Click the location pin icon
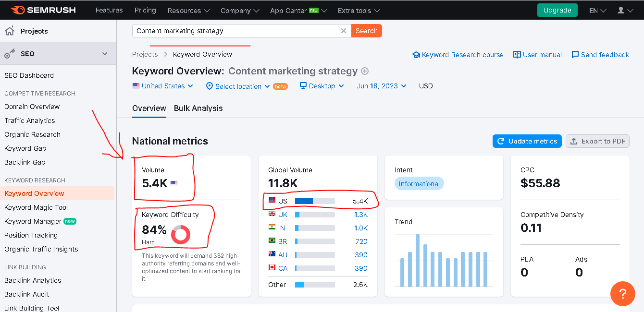Screen dimensions: 644x312 209,86
